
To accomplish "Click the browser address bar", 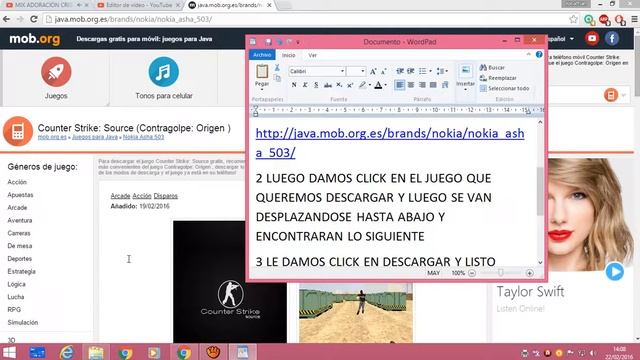I will [306, 19].
